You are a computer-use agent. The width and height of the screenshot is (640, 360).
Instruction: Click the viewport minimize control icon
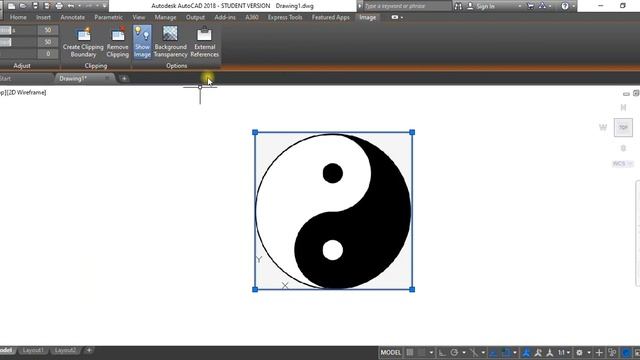click(x=626, y=93)
